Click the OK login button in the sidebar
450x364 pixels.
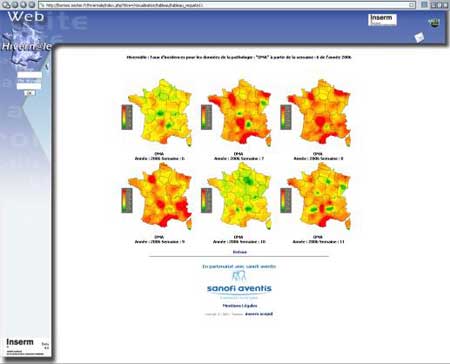click(30, 93)
